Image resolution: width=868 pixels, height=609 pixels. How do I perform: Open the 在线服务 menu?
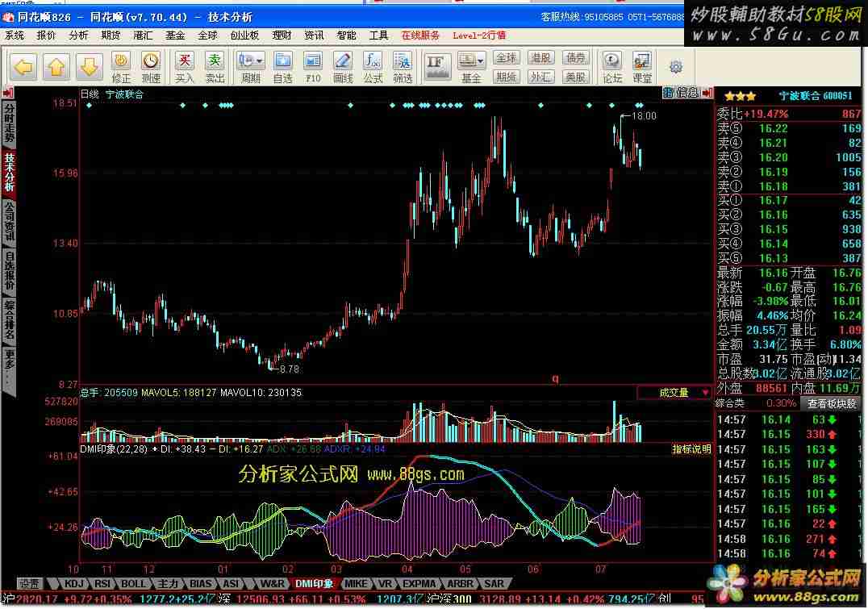[421, 35]
